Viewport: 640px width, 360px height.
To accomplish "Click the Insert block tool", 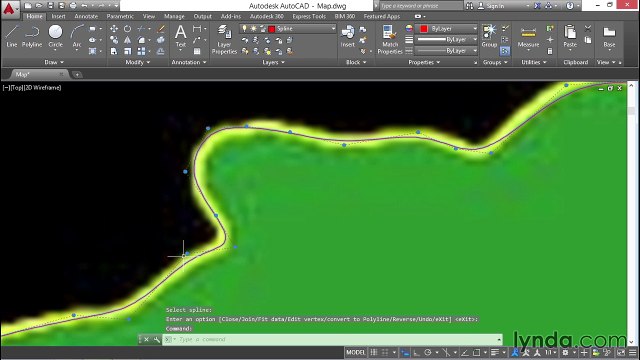I will pos(347,36).
